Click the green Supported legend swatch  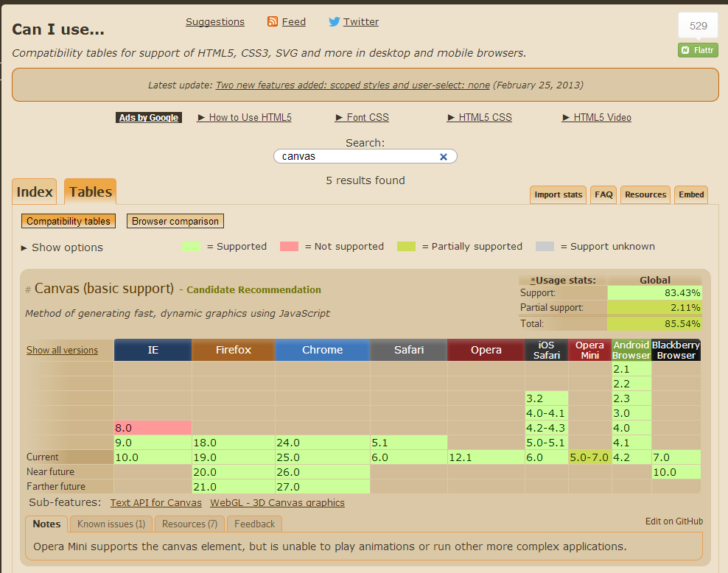click(192, 247)
